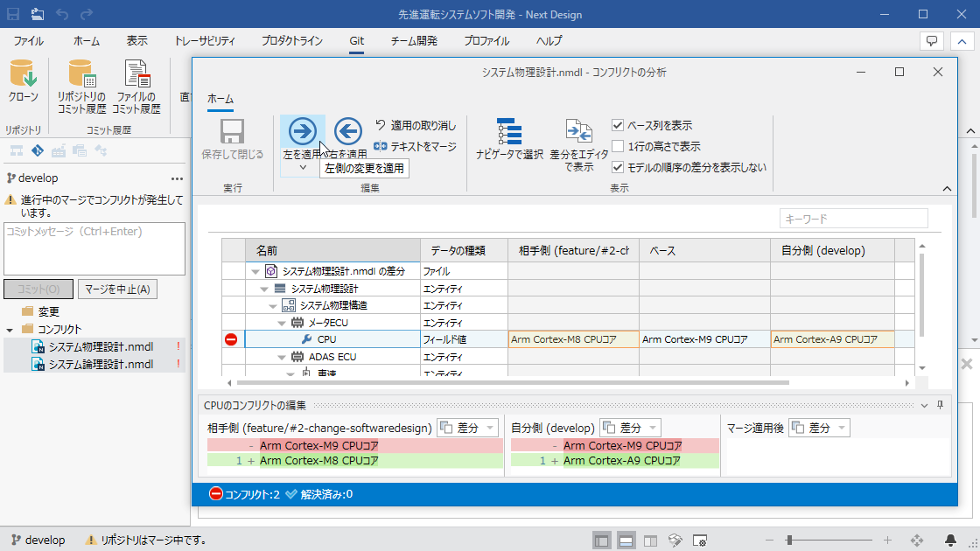Screen dimensions: 980x551
Task: Click the fit-to-view icon in status bar
Action: click(x=917, y=541)
